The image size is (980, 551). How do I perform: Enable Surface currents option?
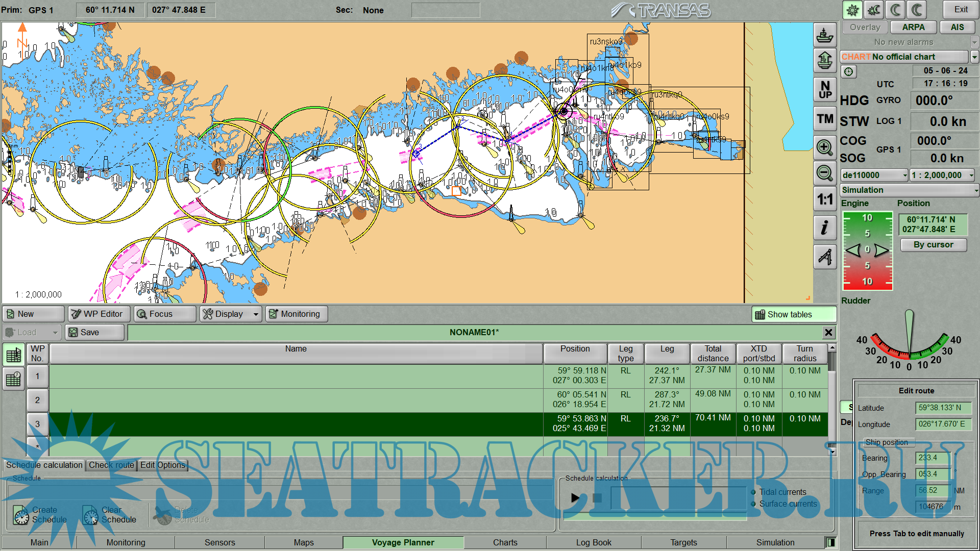click(754, 504)
